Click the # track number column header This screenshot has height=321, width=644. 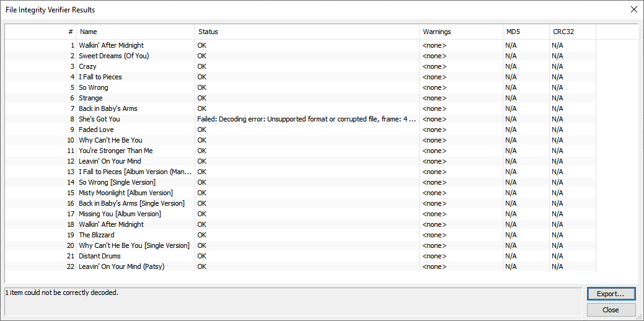tap(41, 32)
